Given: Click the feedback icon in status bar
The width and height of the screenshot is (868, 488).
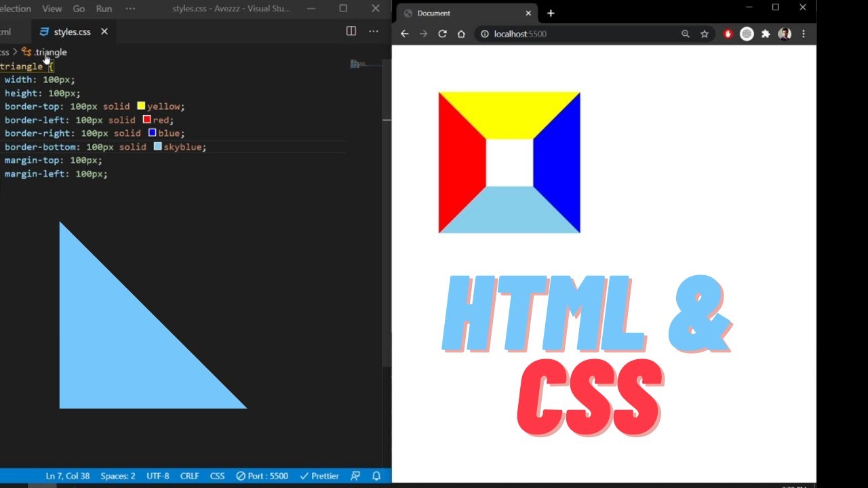Looking at the screenshot, I should [356, 476].
